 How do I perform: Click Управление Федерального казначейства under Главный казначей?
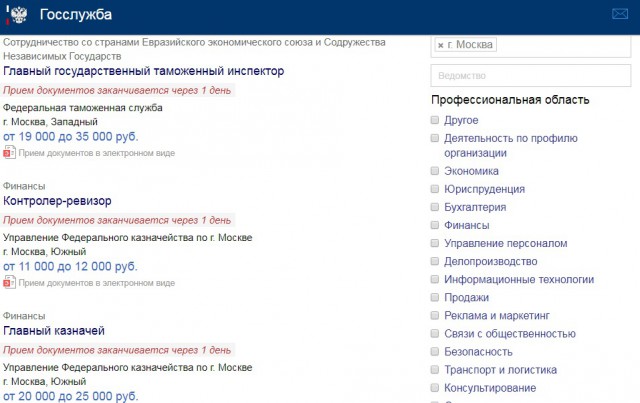click(x=127, y=367)
